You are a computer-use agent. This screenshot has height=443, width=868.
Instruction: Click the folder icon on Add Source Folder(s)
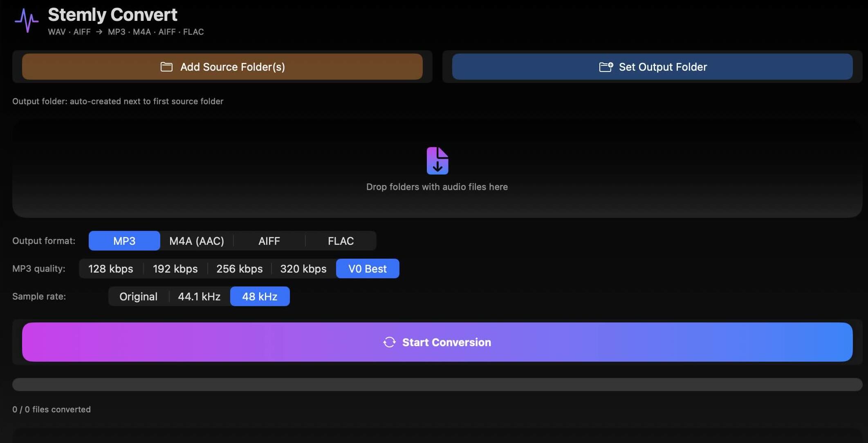pyautogui.click(x=166, y=67)
